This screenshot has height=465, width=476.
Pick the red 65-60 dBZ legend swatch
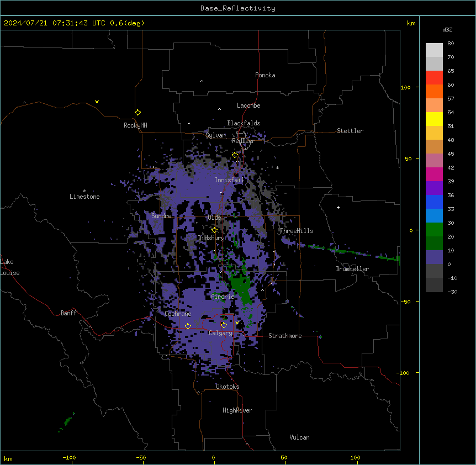coord(434,77)
